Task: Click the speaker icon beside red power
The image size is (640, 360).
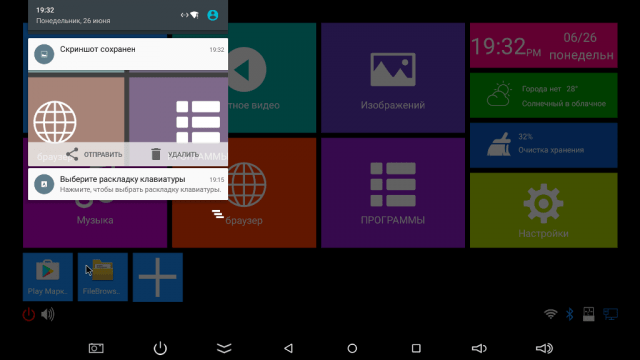Action: (47, 314)
